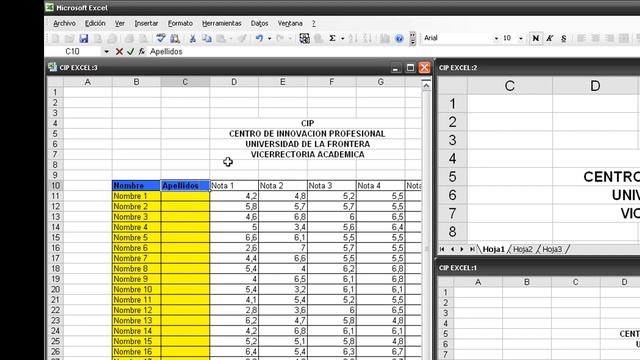This screenshot has height=360, width=640.
Task: Click the cell containing Nombre 5
Action: point(136,237)
